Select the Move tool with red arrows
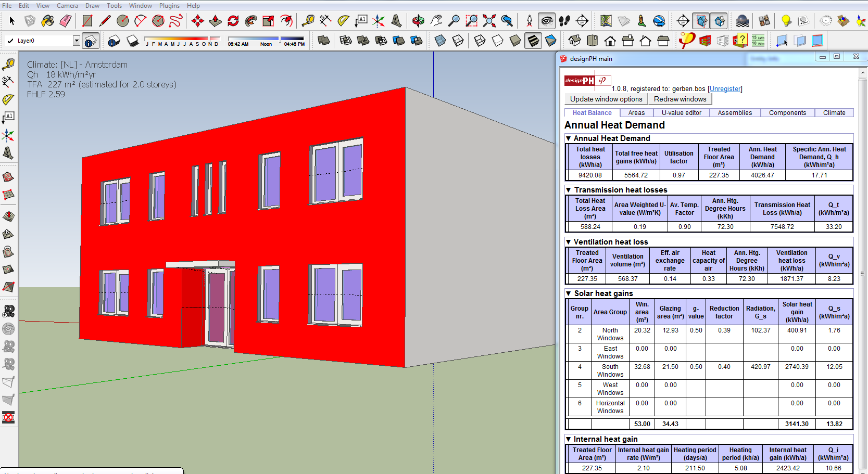868x474 pixels. click(x=197, y=21)
